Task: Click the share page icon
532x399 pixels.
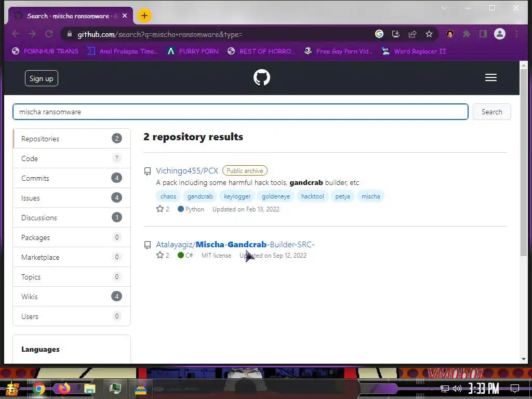Action: click(412, 34)
